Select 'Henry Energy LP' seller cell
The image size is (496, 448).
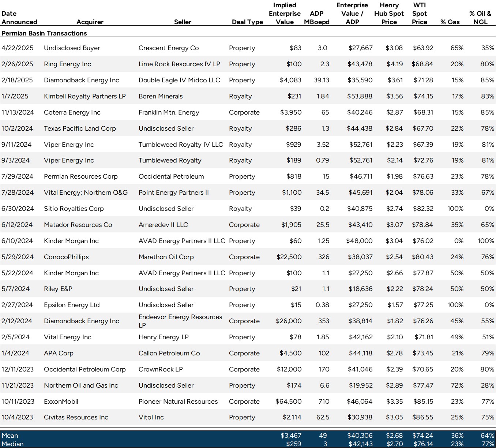click(164, 337)
